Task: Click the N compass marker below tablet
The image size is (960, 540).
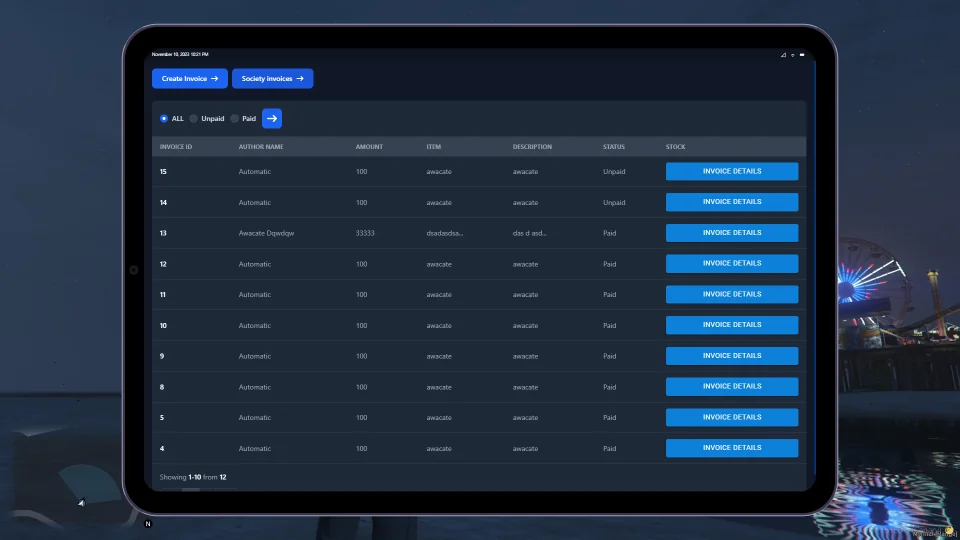Action: (148, 523)
